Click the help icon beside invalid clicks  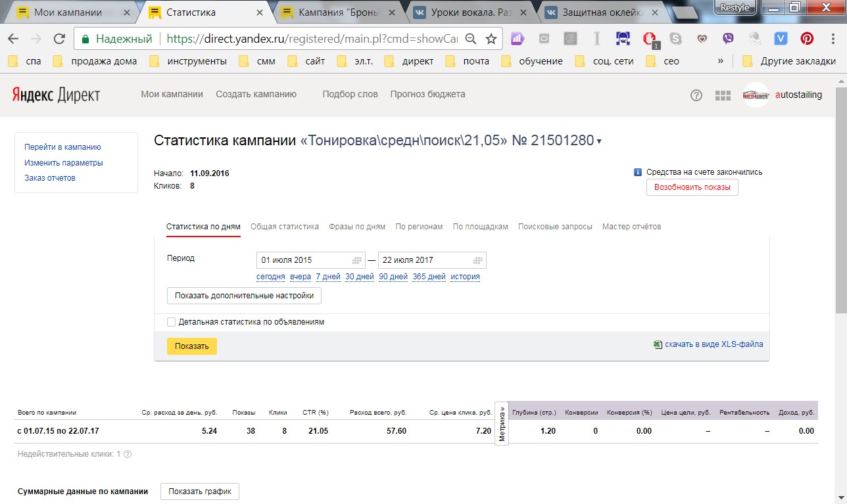click(x=128, y=454)
